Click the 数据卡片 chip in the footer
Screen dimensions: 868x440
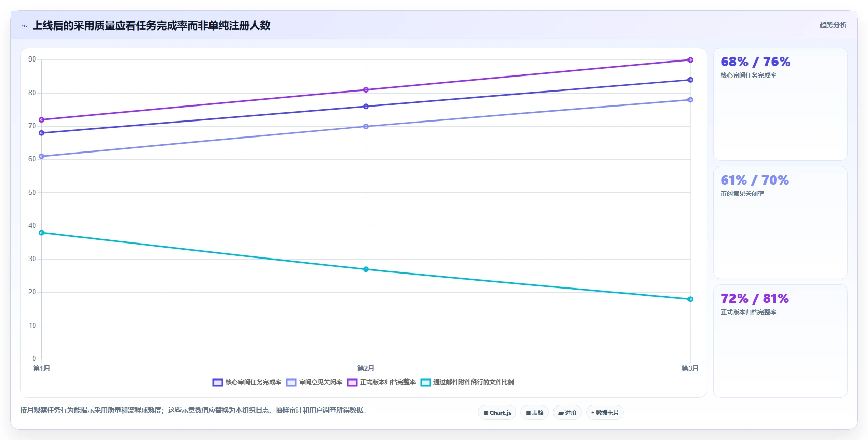pyautogui.click(x=605, y=413)
